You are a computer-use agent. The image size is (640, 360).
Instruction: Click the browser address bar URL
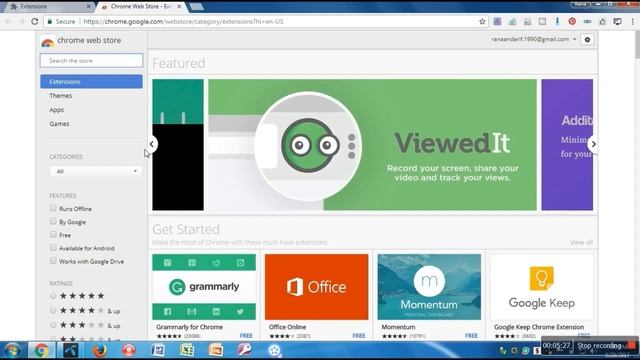coord(183,22)
